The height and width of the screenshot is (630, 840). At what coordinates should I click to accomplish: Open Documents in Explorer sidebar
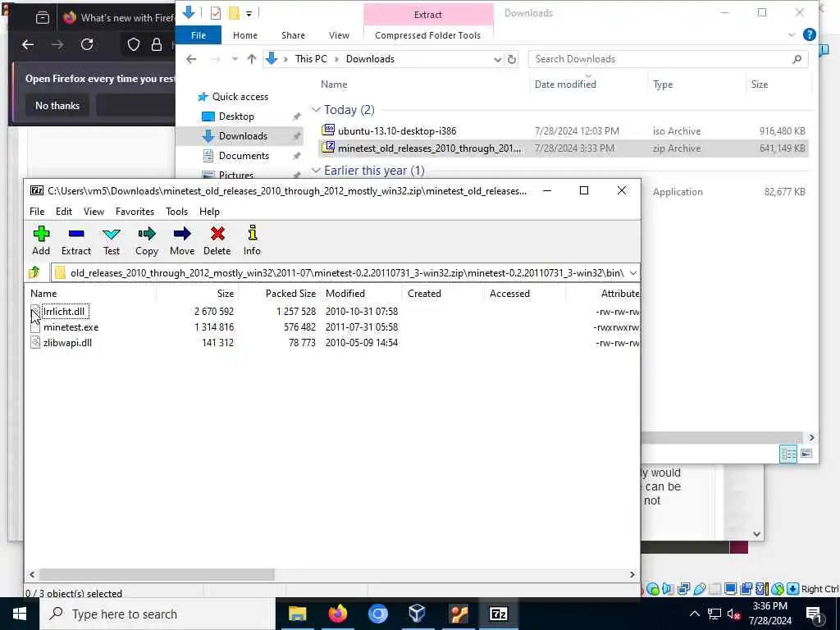pos(244,156)
